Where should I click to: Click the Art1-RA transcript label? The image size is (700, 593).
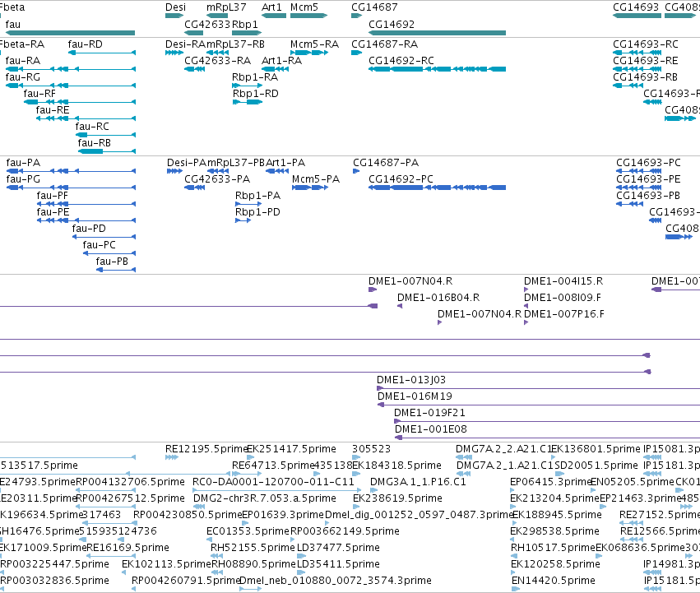[x=281, y=61]
